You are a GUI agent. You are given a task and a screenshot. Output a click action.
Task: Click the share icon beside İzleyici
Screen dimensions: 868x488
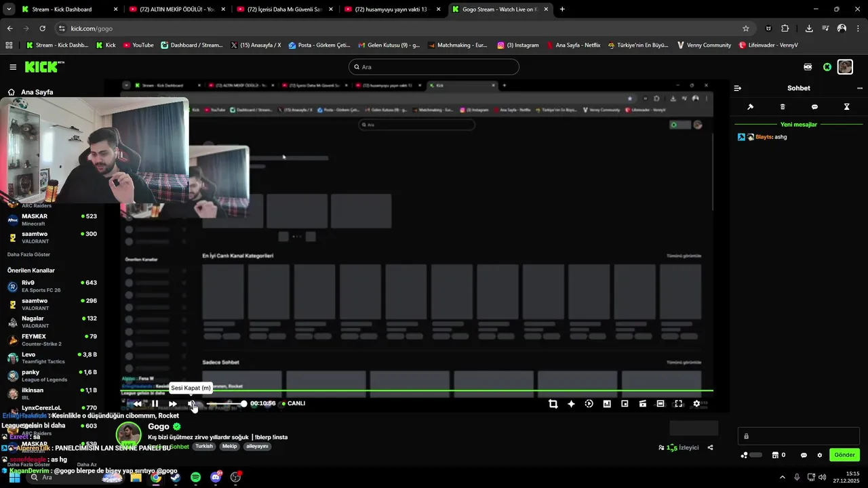tap(710, 447)
